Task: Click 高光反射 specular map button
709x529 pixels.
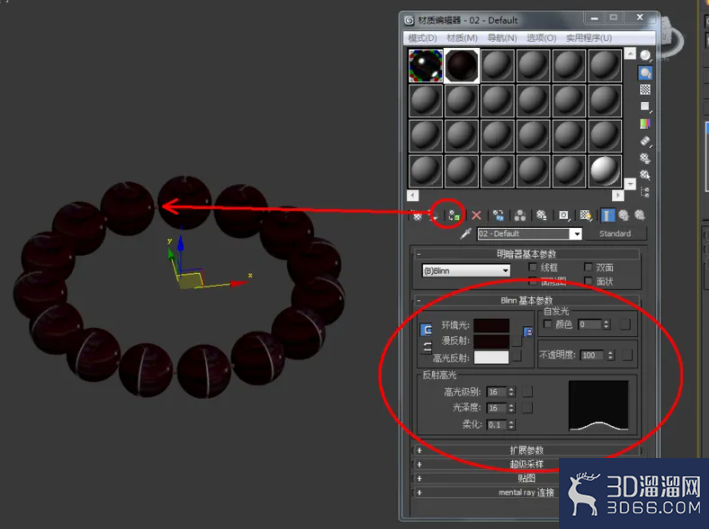Action: tap(517, 357)
